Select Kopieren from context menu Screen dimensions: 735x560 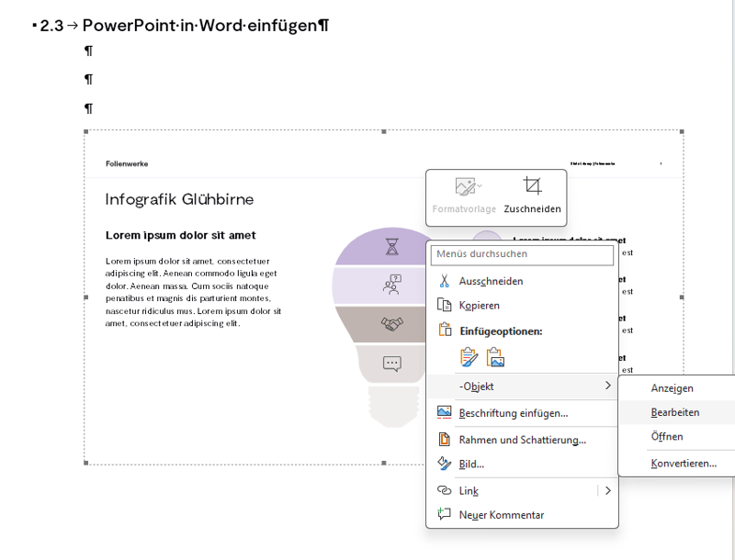[522, 305]
